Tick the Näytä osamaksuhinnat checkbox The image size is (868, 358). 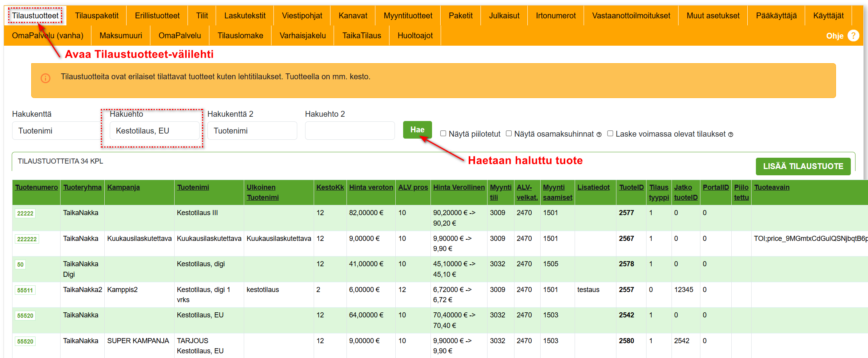(509, 134)
